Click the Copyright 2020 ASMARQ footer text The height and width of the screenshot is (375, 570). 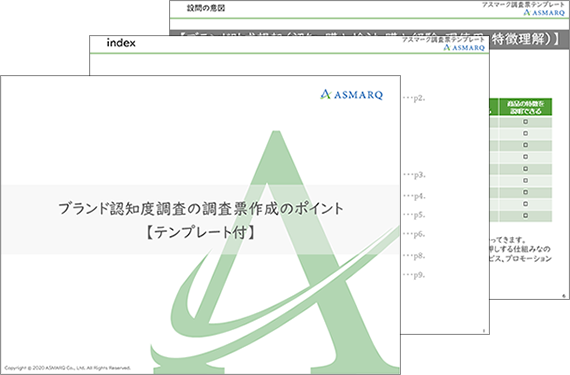68,368
